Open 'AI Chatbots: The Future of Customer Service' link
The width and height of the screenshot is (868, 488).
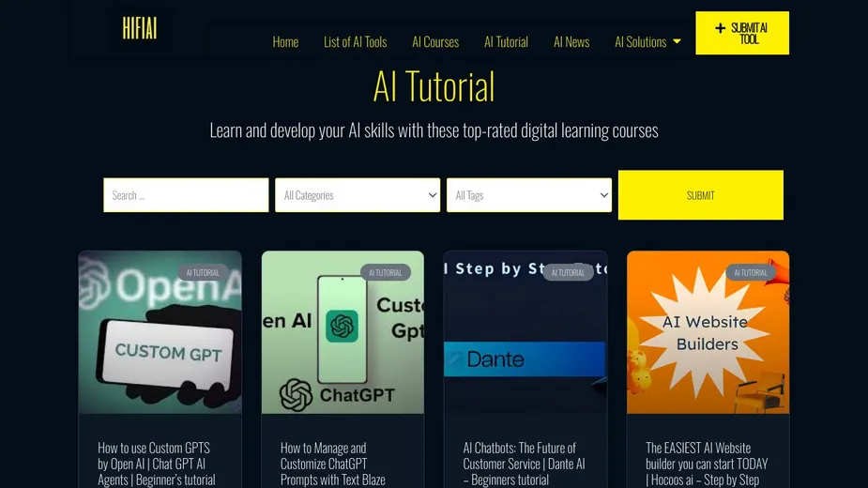(524, 464)
